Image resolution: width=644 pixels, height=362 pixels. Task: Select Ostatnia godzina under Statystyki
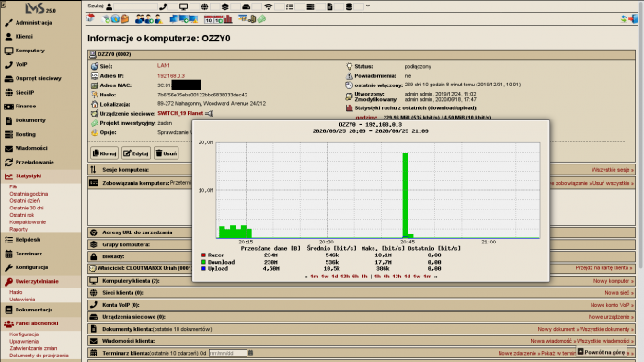click(29, 194)
